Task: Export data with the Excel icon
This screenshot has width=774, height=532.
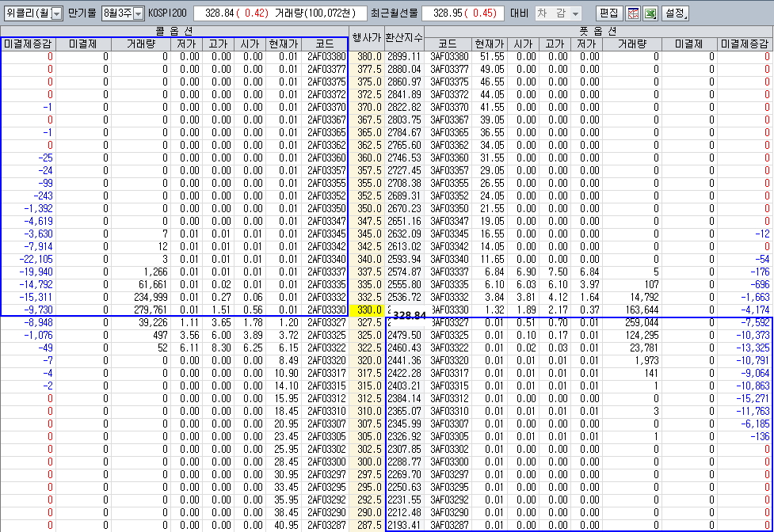Action: pyautogui.click(x=650, y=13)
